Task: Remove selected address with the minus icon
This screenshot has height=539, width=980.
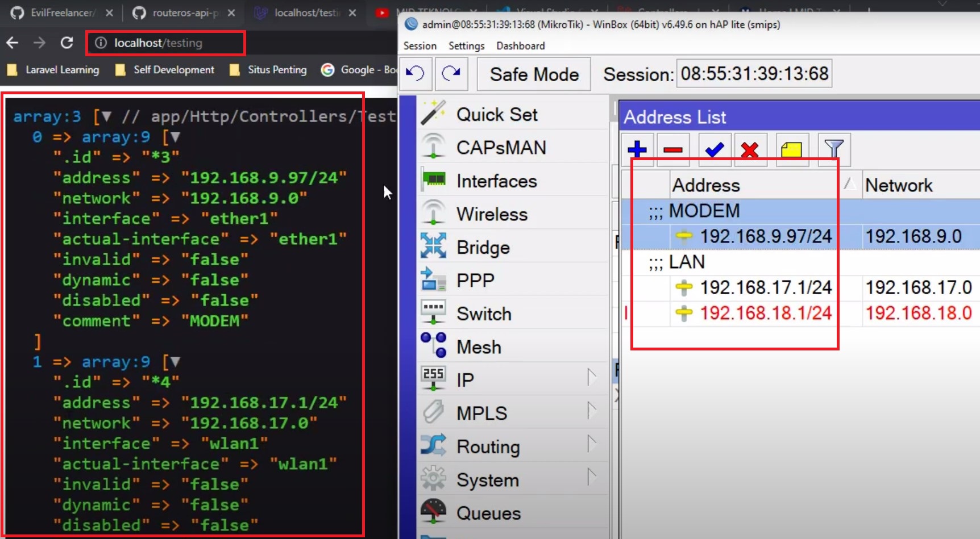Action: tap(673, 150)
